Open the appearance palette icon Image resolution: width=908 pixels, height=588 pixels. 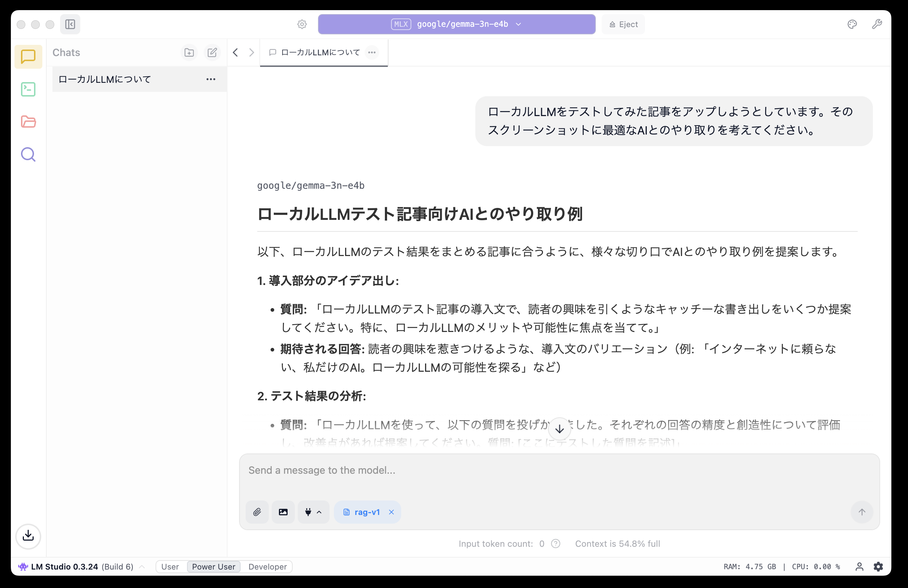click(852, 24)
